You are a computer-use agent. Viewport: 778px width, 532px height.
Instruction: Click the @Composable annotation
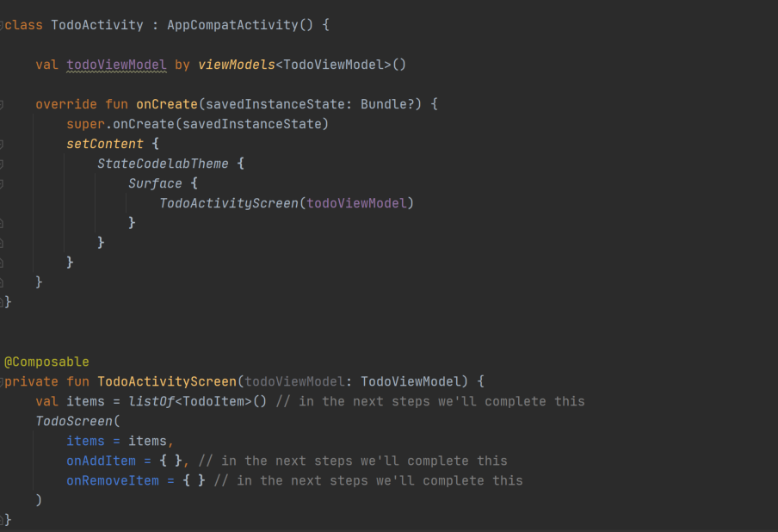[46, 362]
